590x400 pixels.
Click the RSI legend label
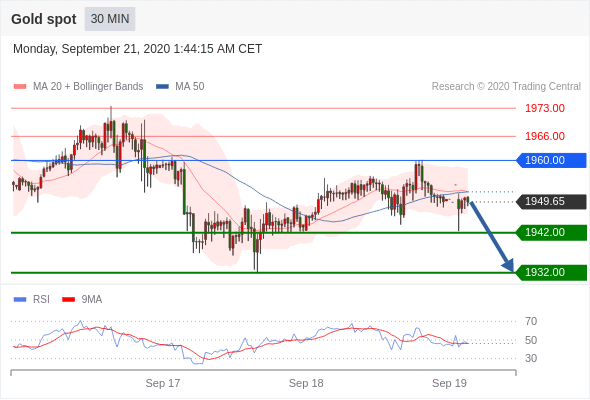[41, 300]
